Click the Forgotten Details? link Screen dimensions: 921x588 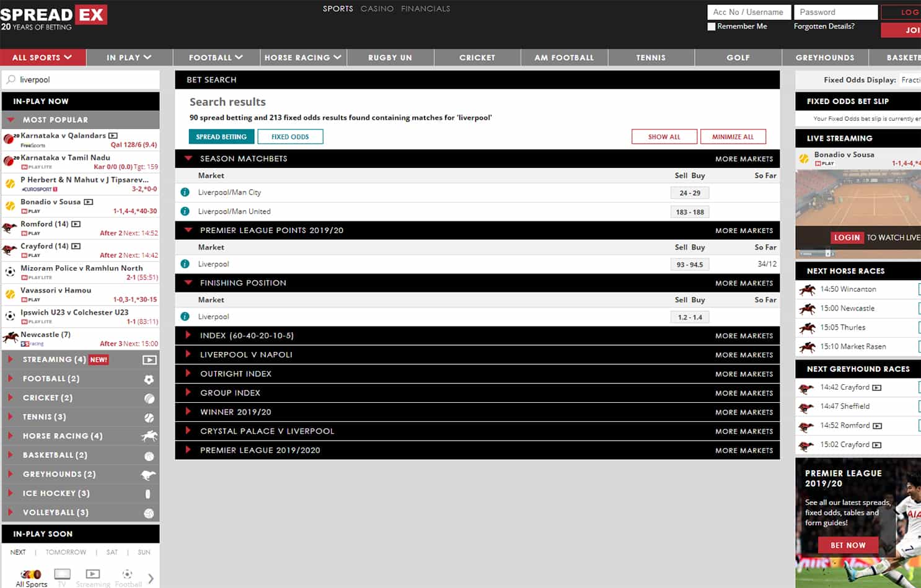point(824,26)
